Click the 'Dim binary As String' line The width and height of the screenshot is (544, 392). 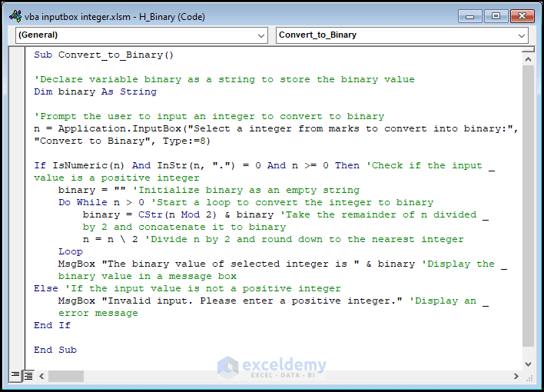coord(95,91)
